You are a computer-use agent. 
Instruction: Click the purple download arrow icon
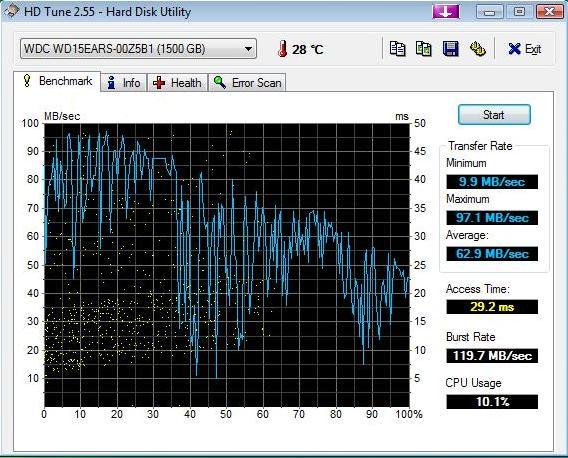click(x=446, y=12)
